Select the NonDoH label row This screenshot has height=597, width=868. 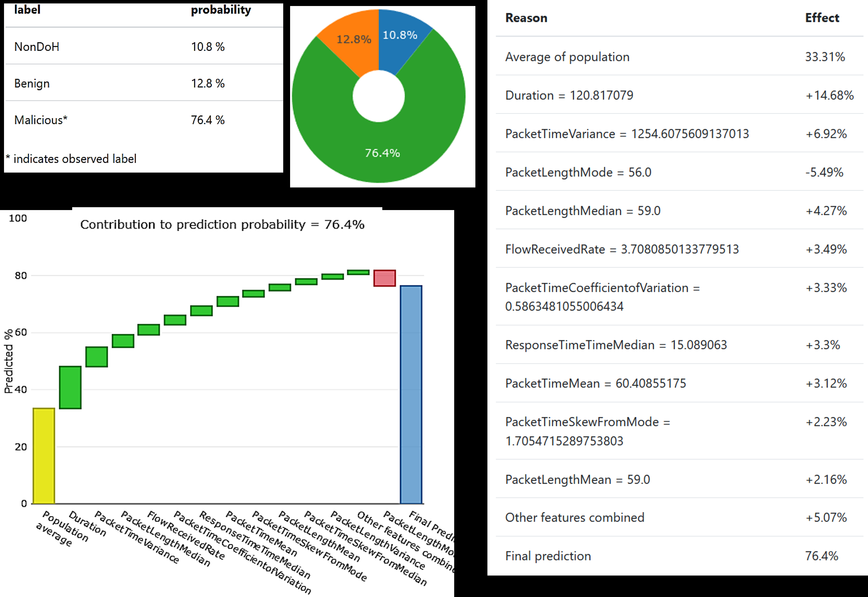37,47
